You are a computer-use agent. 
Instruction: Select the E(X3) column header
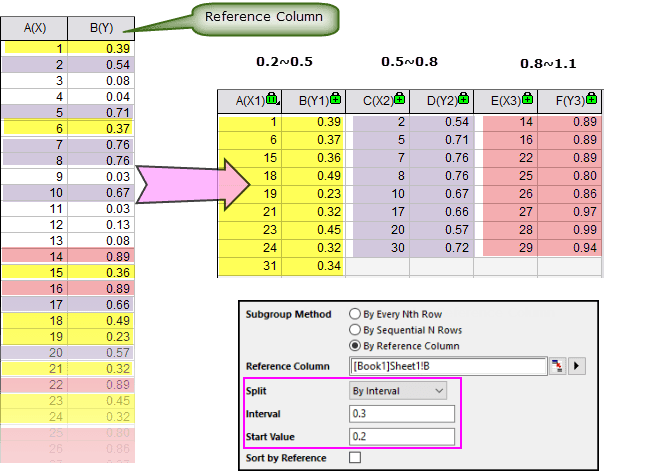506,101
